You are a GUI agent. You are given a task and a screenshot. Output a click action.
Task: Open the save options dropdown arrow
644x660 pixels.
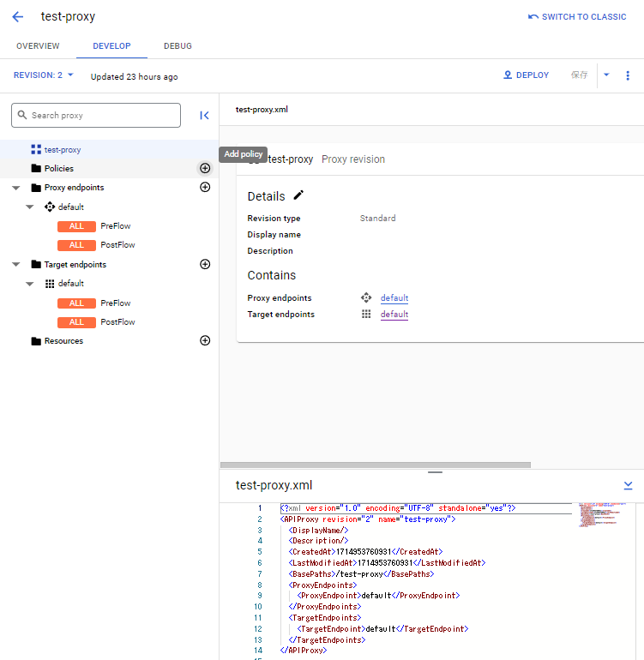606,75
